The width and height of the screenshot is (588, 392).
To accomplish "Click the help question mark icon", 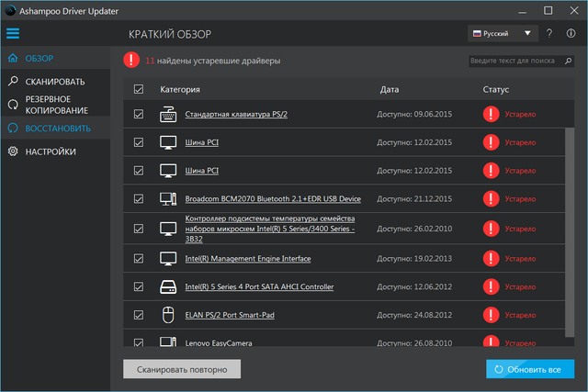I will [549, 34].
